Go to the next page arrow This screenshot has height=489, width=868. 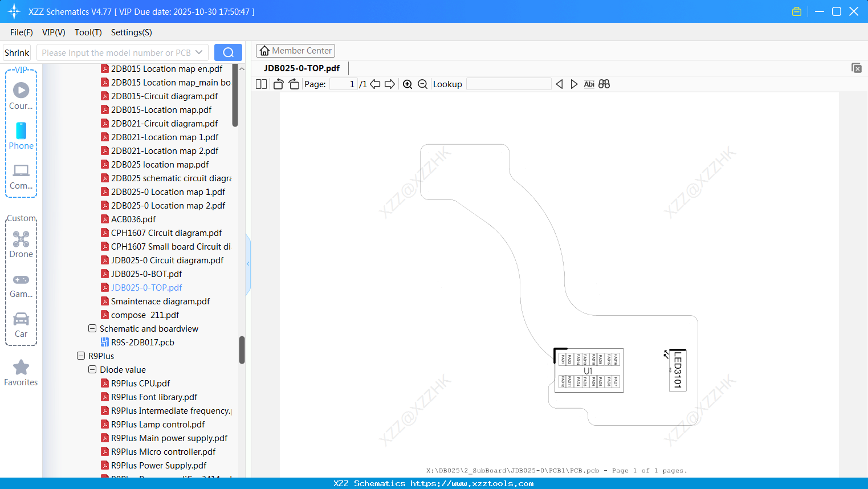390,84
